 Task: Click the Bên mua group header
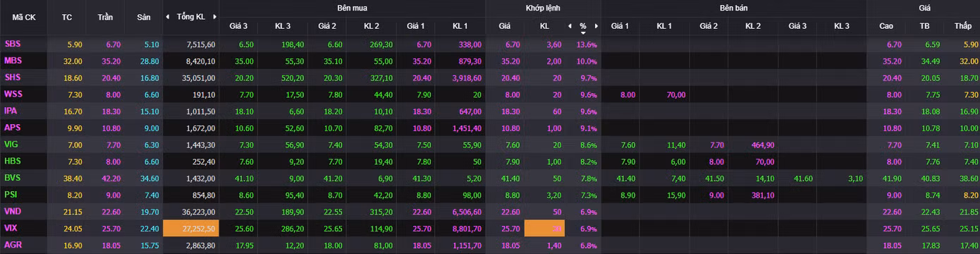coord(352,8)
